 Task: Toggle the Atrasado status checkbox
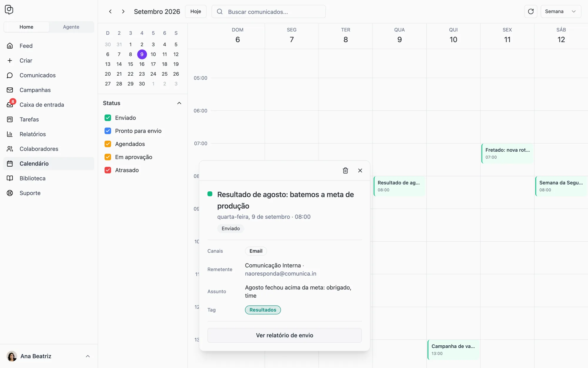108,170
